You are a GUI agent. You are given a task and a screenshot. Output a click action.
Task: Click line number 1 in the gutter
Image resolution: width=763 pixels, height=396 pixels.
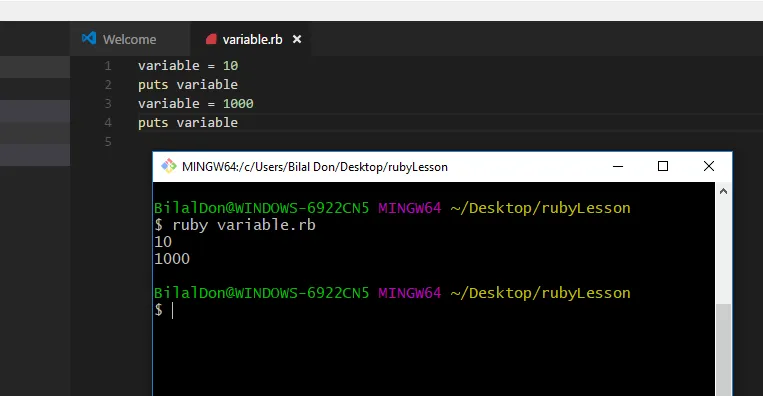pyautogui.click(x=108, y=66)
